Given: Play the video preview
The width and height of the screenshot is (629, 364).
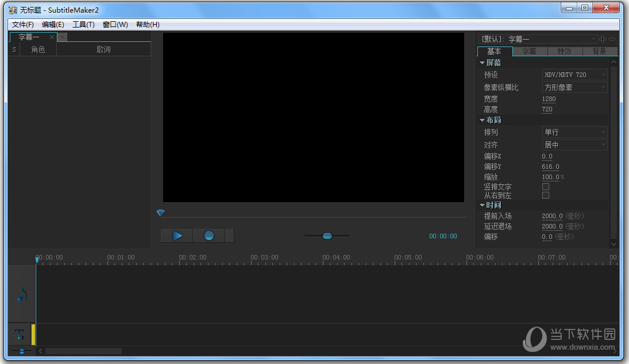Looking at the screenshot, I should pyautogui.click(x=177, y=236).
